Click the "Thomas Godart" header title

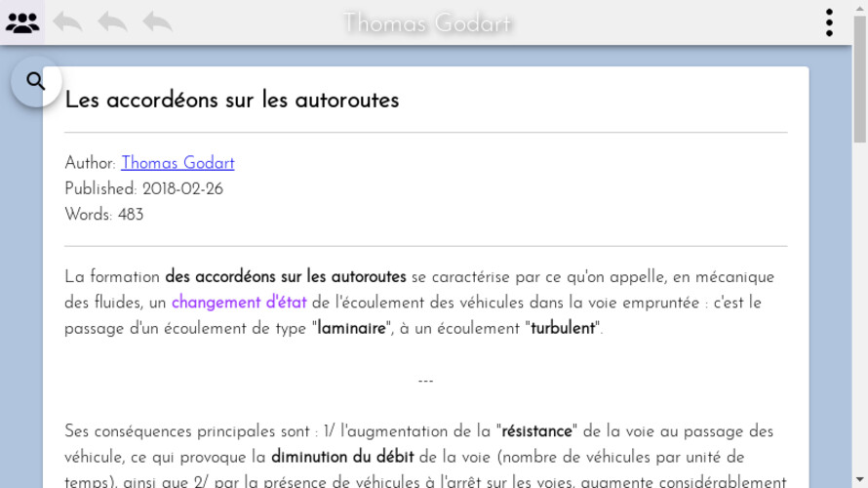point(427,22)
